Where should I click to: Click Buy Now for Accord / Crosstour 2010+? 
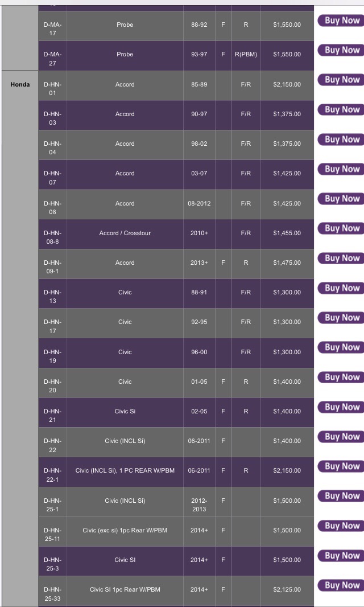click(341, 228)
